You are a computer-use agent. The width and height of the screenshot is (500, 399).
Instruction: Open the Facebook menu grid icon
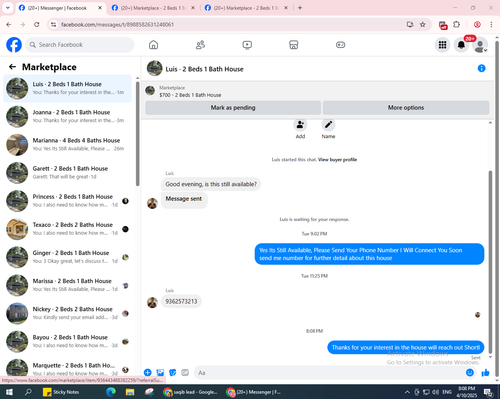pos(442,45)
